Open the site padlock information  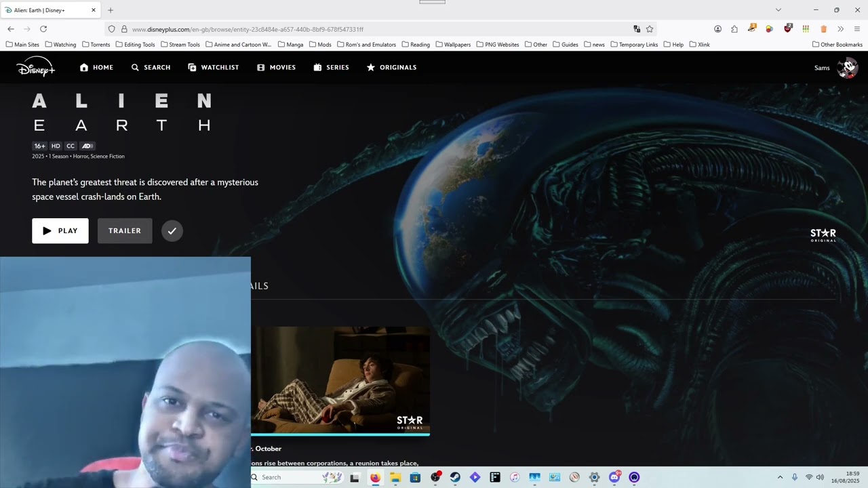124,29
